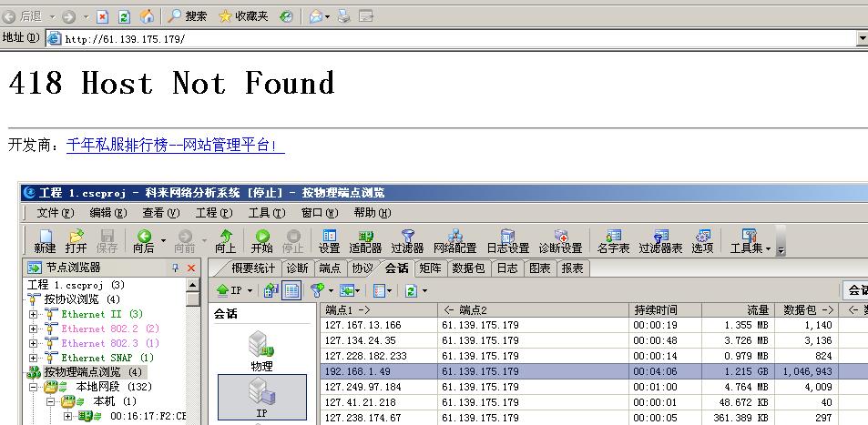Collapse 本机 tree node
Viewport: 868px width, 425px height.
coord(50,401)
